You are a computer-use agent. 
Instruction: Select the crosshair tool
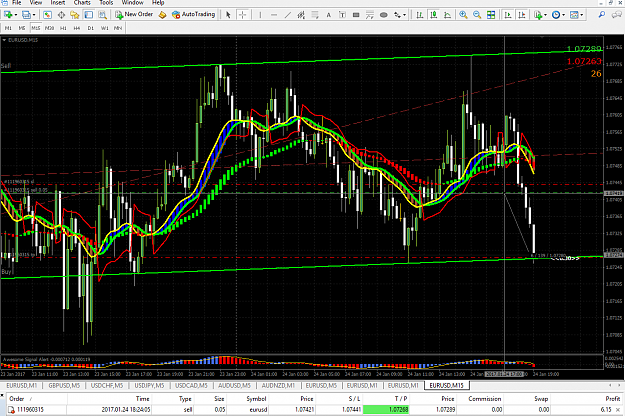click(x=242, y=15)
